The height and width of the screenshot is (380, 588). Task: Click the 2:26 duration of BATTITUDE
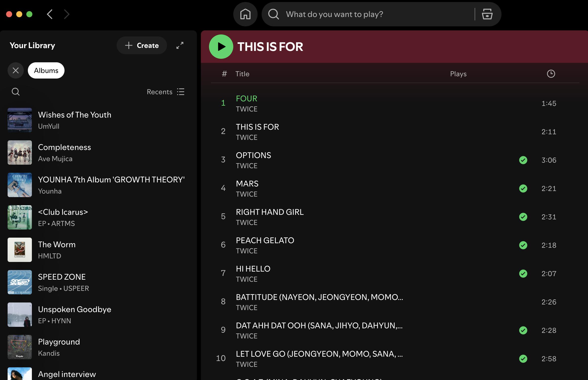point(549,302)
